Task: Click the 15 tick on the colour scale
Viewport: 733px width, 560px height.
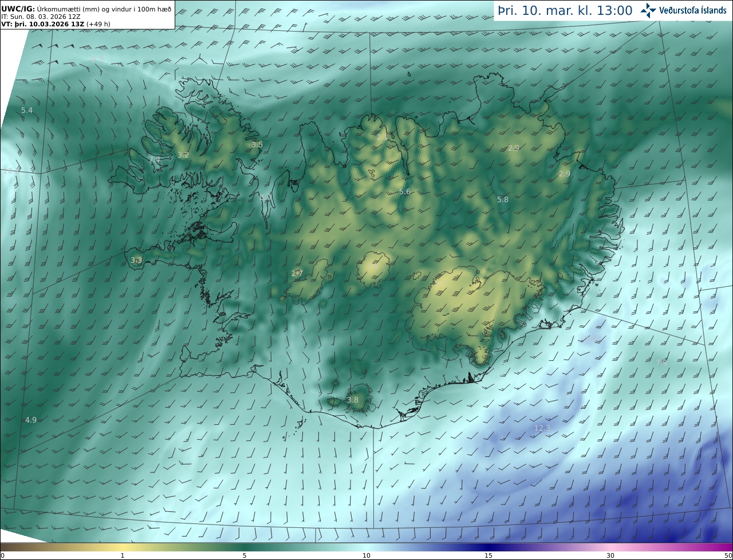Action: tap(488, 556)
